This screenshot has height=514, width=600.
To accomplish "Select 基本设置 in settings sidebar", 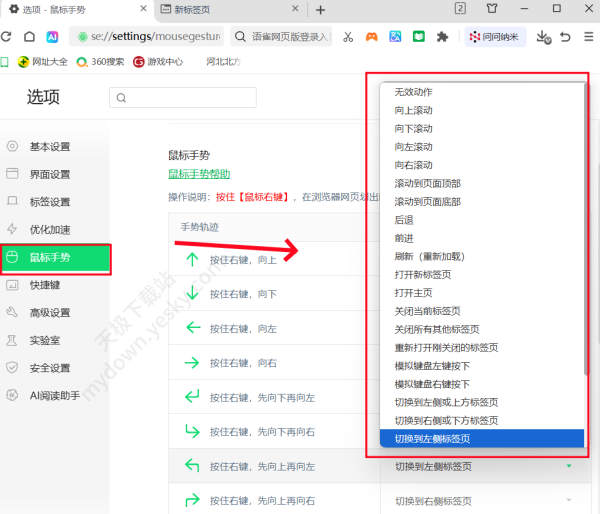I will [x=50, y=146].
